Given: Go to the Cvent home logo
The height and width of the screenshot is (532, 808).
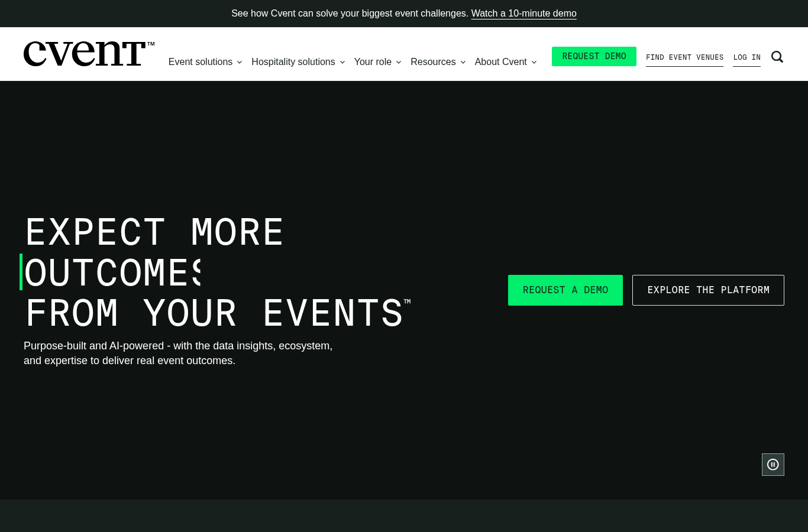Looking at the screenshot, I should [89, 54].
